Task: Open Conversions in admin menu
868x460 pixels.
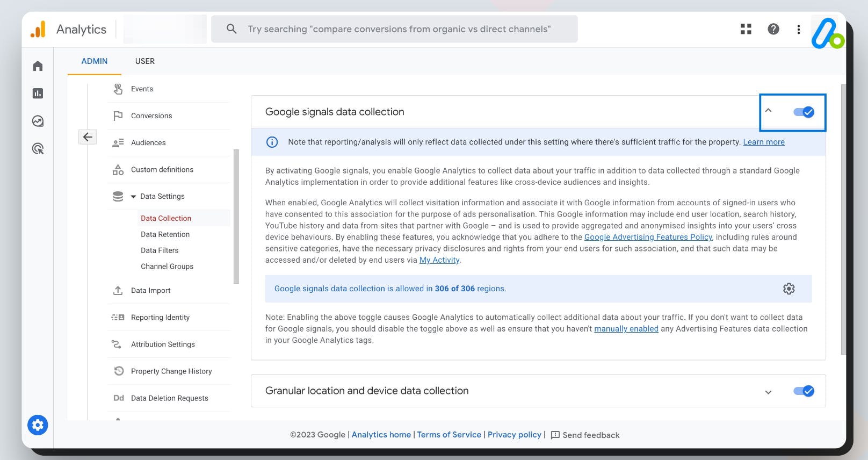Action: point(151,116)
